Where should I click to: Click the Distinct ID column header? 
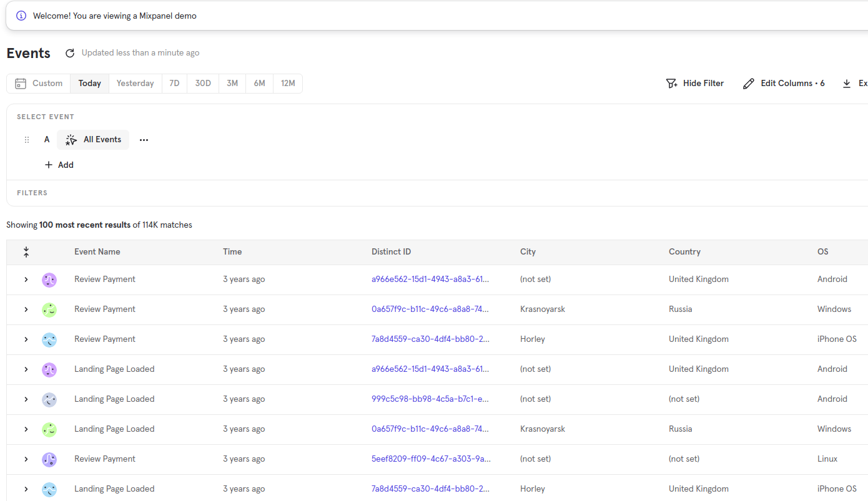point(392,252)
